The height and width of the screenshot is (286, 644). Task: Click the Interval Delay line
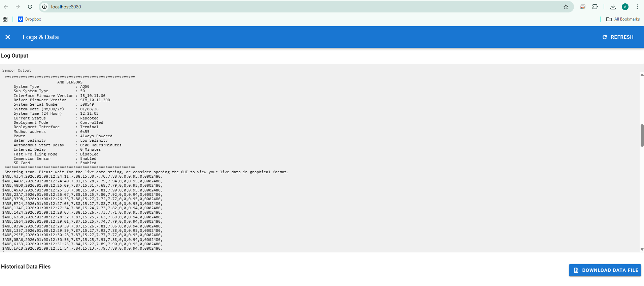pyautogui.click(x=57, y=149)
